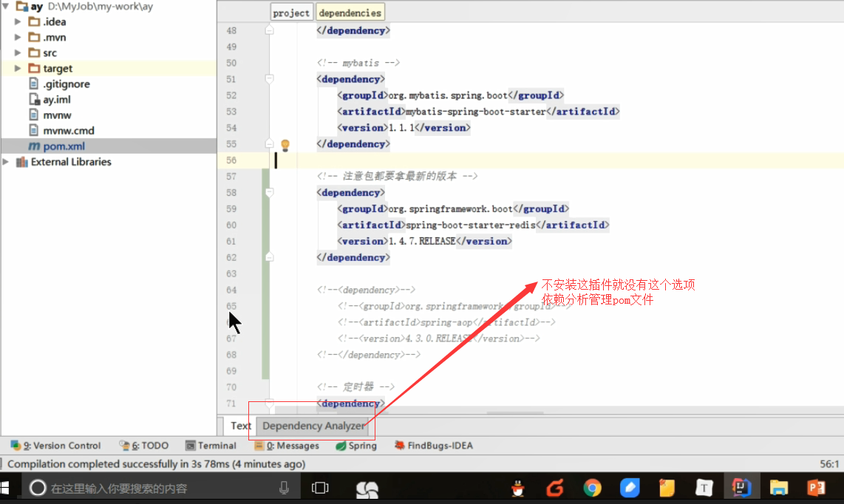Click the project breadcrumb
Viewport: 844px width, 504px height.
[290, 13]
